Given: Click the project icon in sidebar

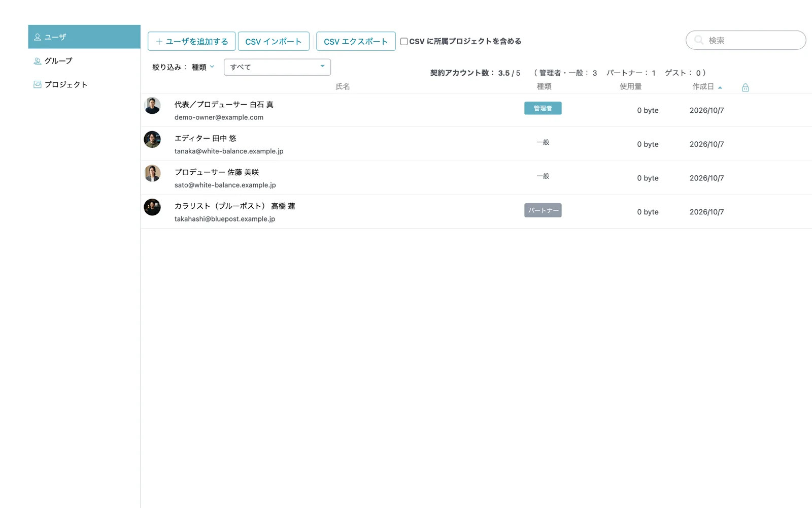Looking at the screenshot, I should click(38, 84).
